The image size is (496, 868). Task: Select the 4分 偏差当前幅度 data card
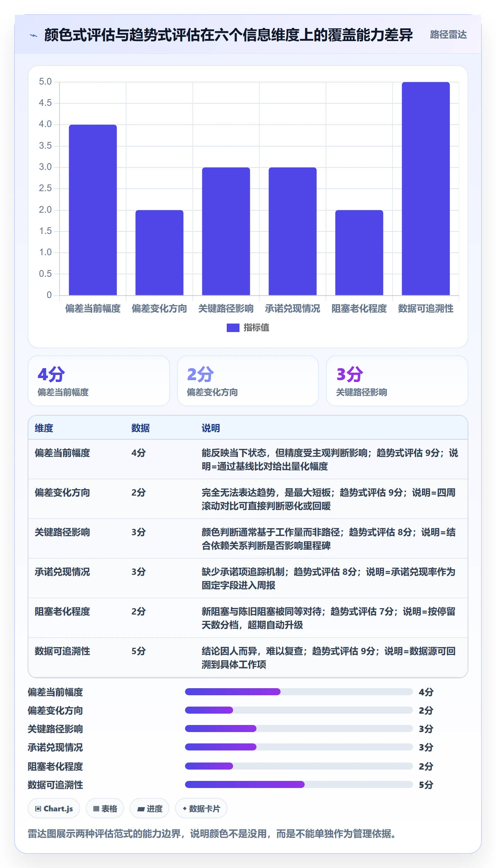tap(99, 381)
